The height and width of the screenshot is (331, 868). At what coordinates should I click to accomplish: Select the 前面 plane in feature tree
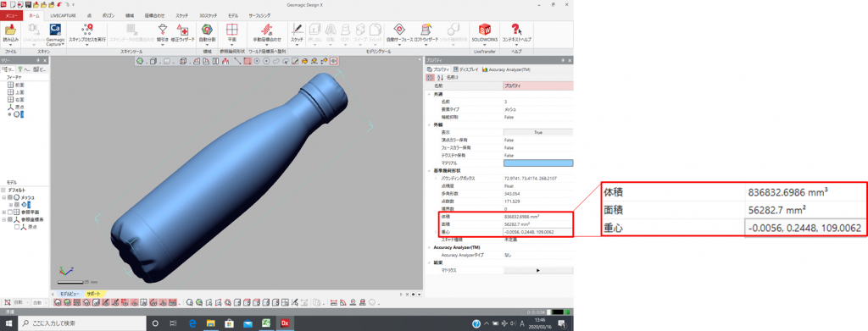15,85
